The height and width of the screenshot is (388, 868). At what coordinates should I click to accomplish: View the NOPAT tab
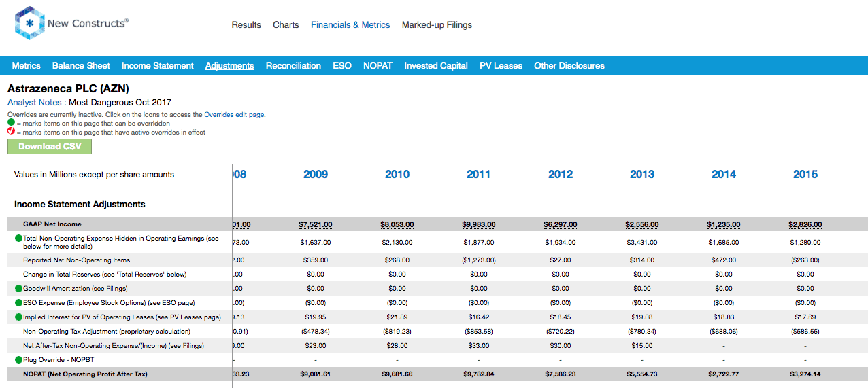point(378,66)
